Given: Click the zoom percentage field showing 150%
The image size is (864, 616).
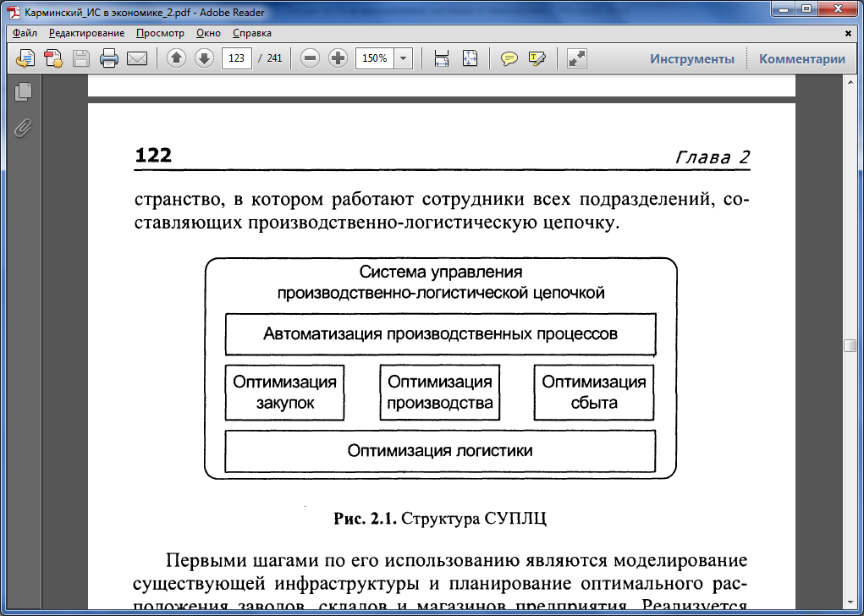Looking at the screenshot, I should coord(375,58).
